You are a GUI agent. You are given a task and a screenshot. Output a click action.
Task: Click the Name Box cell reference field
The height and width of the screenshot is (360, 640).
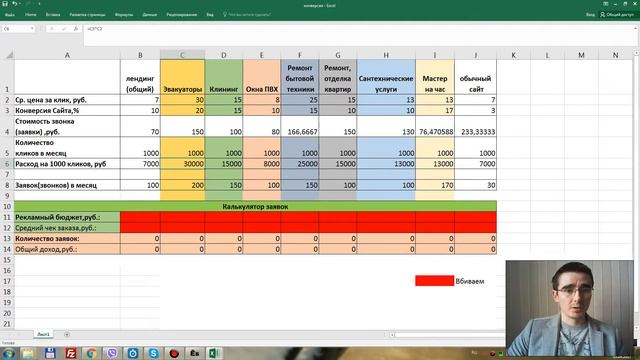click(x=16, y=29)
